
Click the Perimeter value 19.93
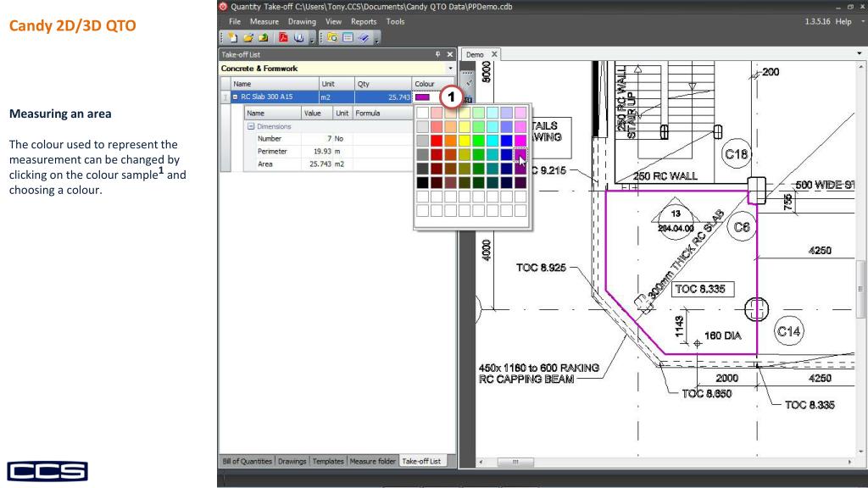(317, 151)
